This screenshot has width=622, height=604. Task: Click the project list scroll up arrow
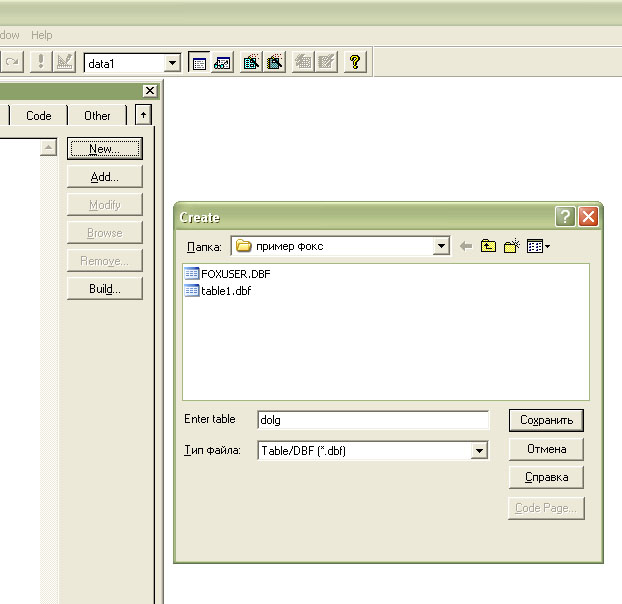48,148
